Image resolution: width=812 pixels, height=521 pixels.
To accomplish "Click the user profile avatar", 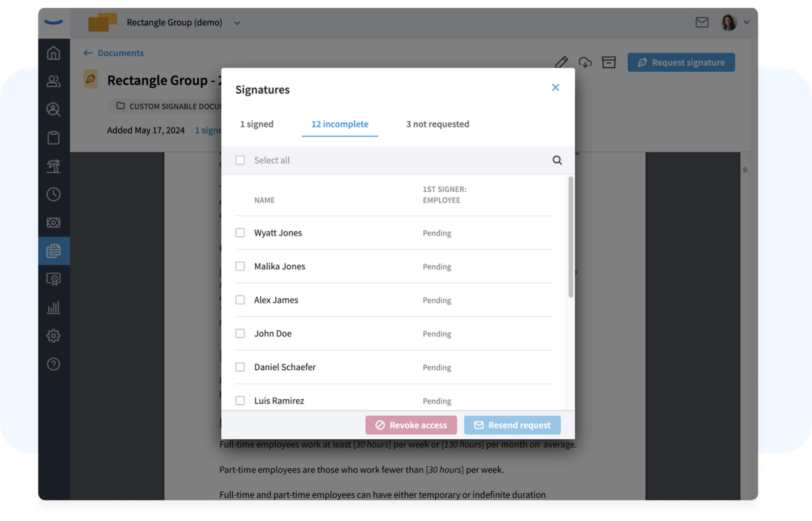I will point(729,22).
